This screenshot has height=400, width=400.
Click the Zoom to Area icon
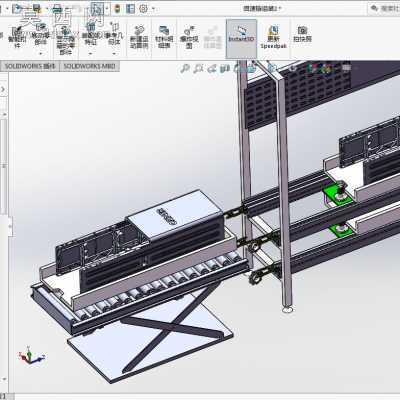click(199, 69)
